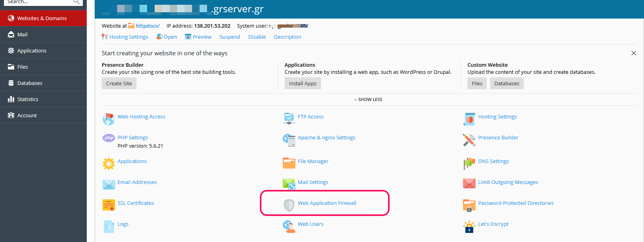
Task: Open Account in the sidebar
Action: point(43,115)
